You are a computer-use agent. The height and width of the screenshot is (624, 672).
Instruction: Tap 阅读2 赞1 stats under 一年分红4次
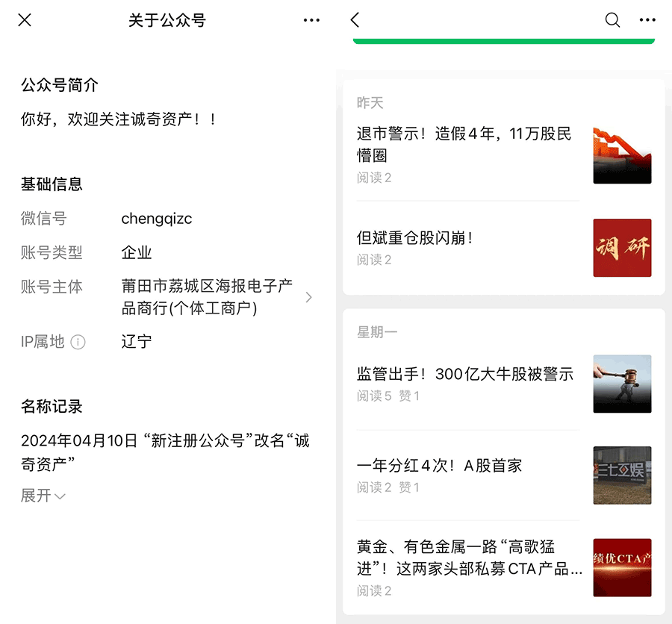(388, 487)
